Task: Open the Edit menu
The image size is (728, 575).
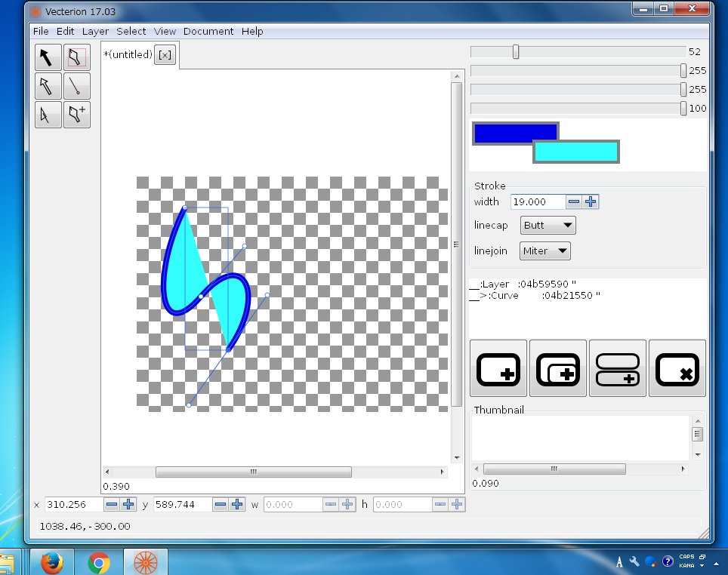Action: (66, 31)
